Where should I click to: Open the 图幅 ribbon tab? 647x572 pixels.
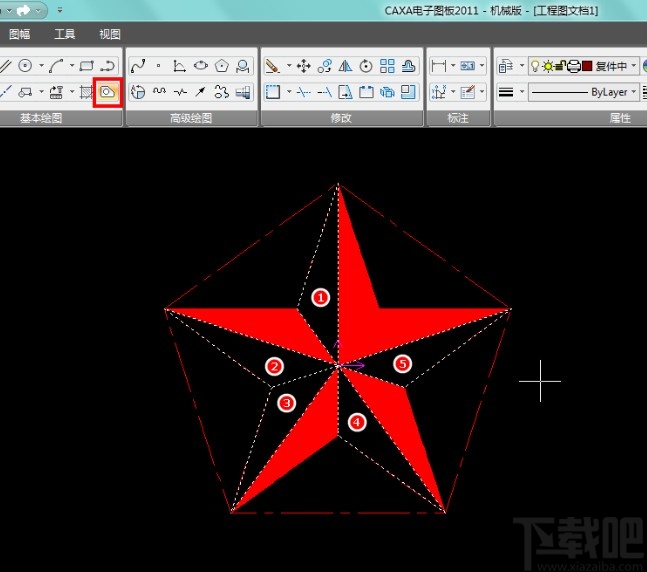tap(19, 34)
